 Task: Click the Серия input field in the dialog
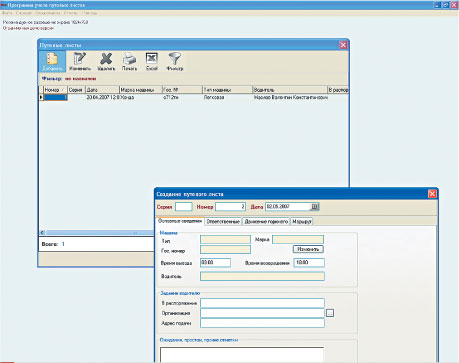[184, 207]
